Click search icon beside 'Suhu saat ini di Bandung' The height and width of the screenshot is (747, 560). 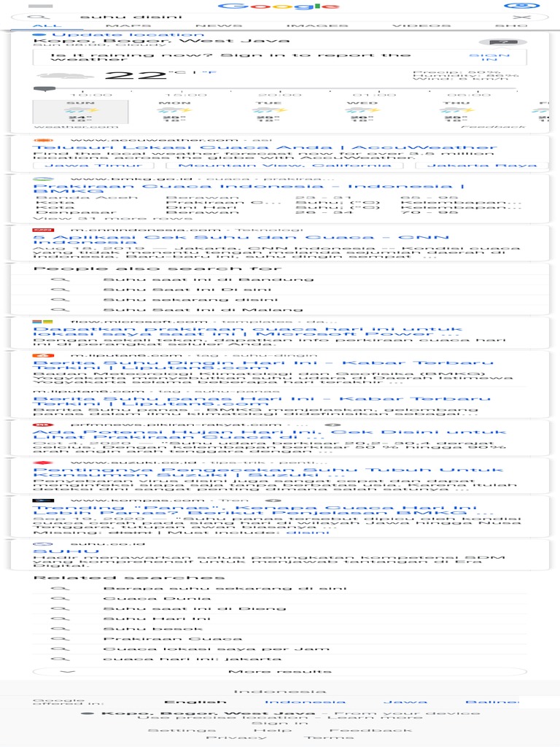point(61,279)
